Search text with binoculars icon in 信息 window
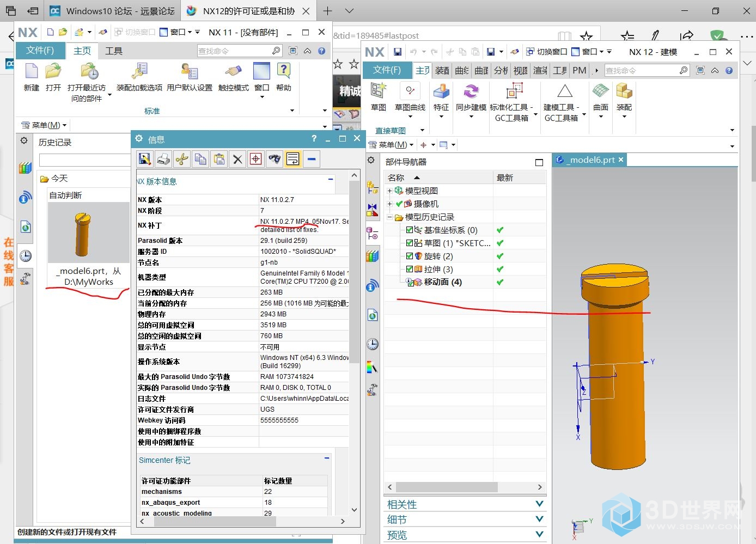This screenshot has width=756, height=544. (275, 159)
